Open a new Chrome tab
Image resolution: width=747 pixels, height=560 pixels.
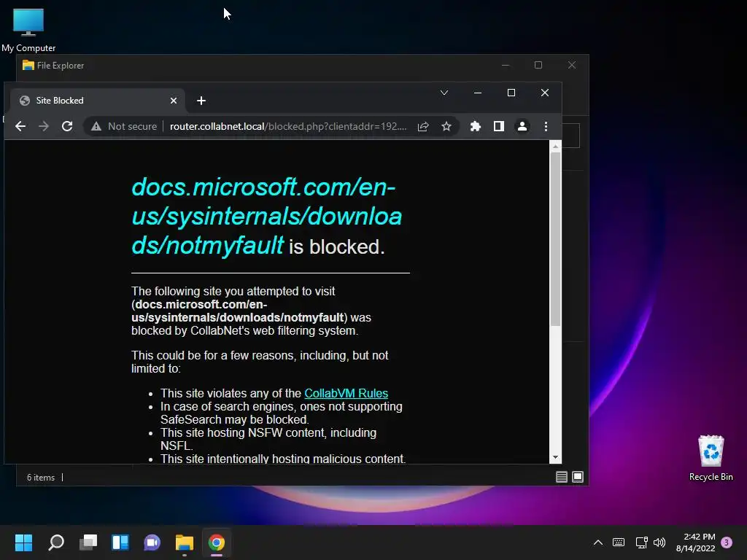201,101
